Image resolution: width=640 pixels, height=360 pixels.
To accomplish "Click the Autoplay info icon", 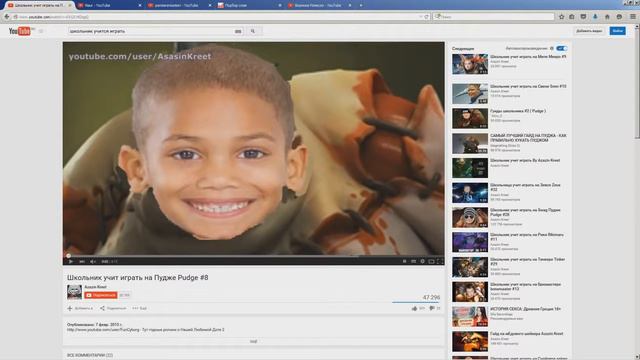I will (551, 49).
